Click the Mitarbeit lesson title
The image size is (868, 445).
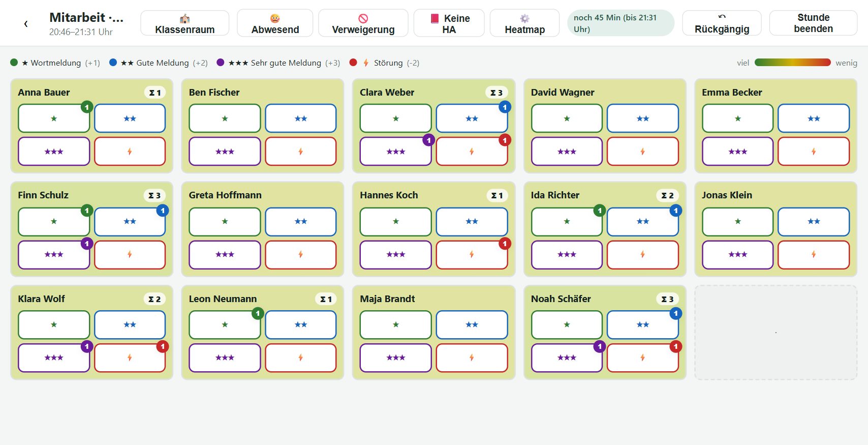pyautogui.click(x=86, y=17)
